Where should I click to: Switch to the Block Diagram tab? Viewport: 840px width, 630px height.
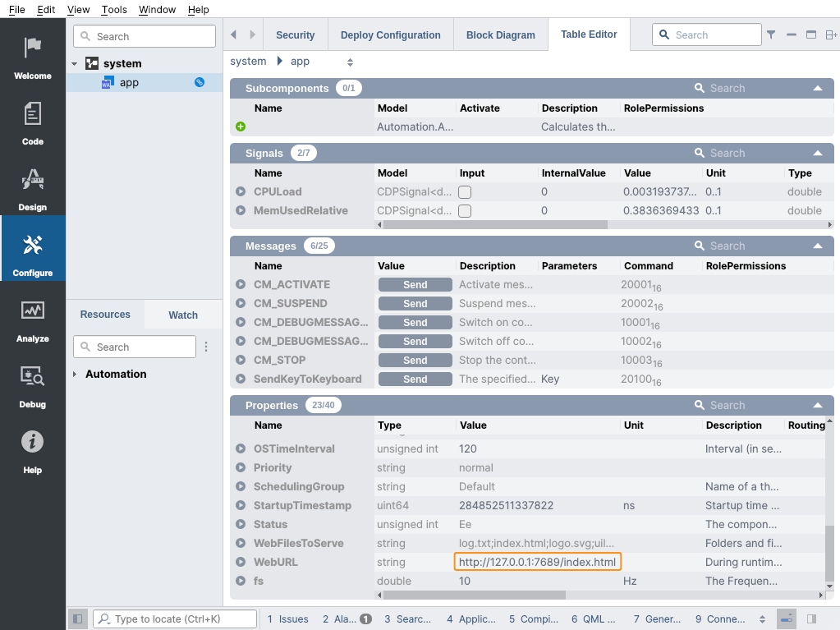coord(500,35)
